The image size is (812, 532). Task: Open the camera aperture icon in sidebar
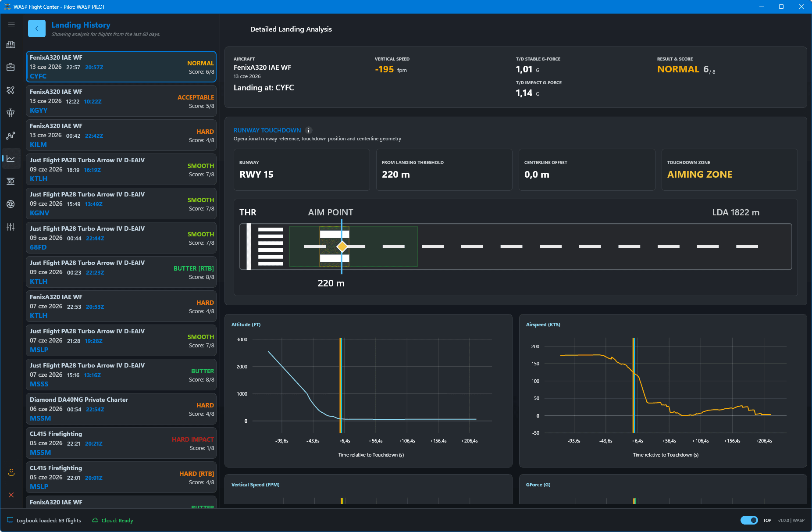[11, 204]
